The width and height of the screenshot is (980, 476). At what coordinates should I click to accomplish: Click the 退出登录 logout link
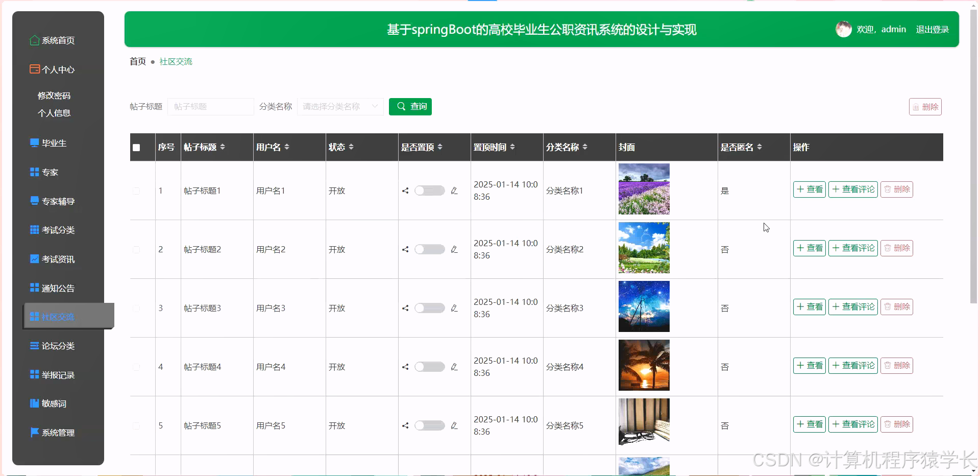[x=932, y=29]
